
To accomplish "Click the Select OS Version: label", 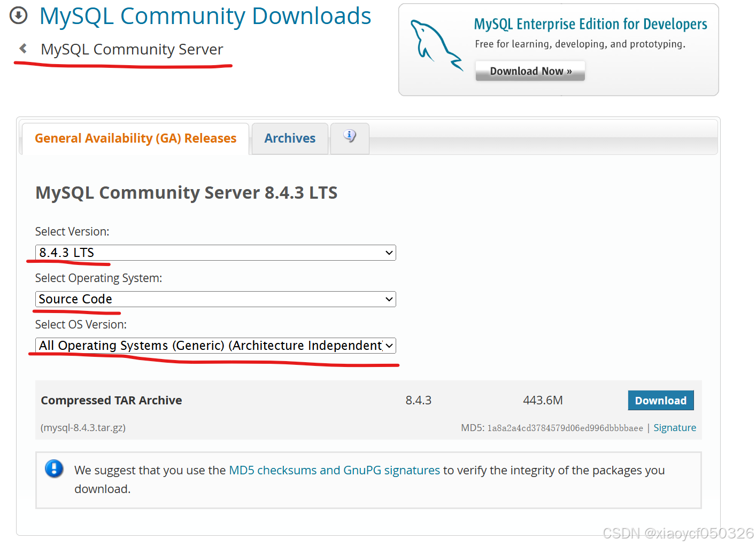I will pos(81,325).
